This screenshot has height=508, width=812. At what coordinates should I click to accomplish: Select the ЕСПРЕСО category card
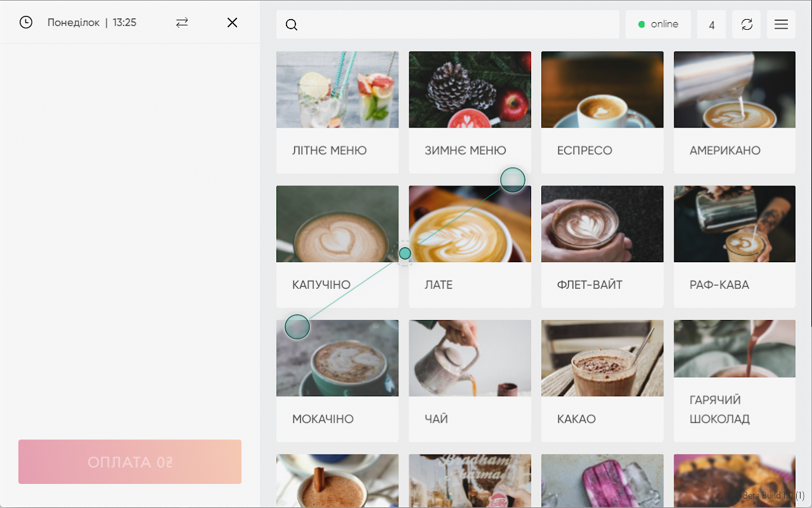tap(602, 112)
